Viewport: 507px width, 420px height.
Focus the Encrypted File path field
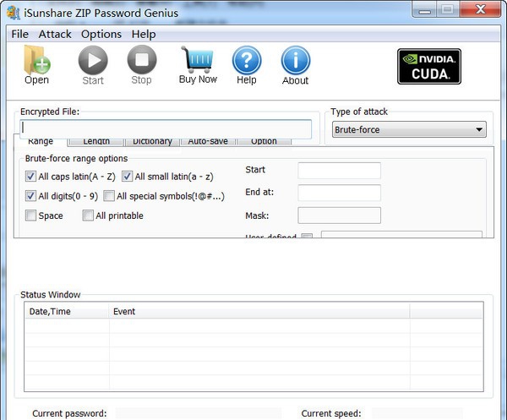pos(166,129)
